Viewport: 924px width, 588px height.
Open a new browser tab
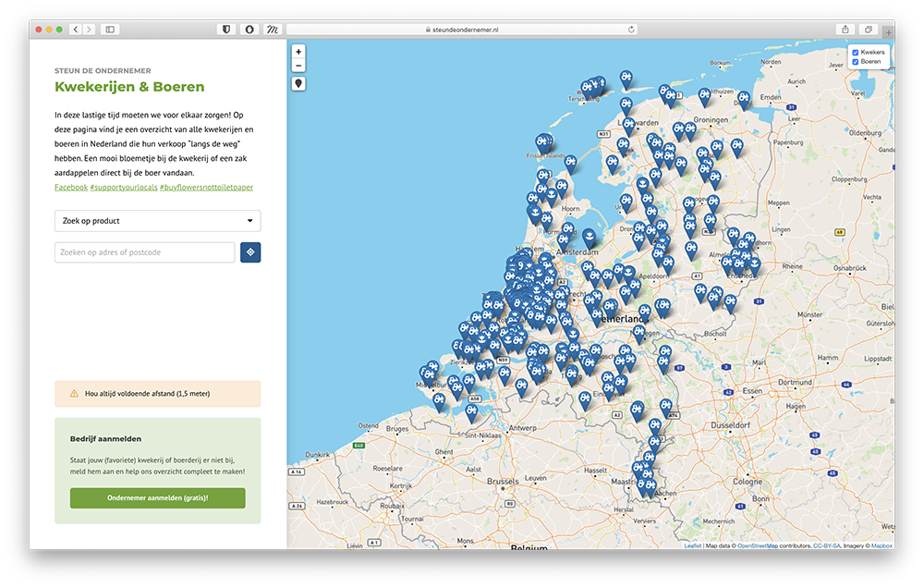tap(888, 31)
